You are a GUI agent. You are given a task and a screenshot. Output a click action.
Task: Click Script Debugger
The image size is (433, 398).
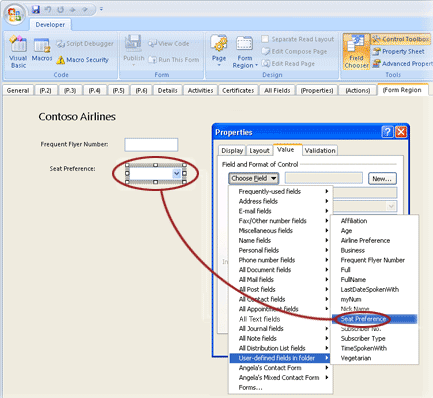85,44
